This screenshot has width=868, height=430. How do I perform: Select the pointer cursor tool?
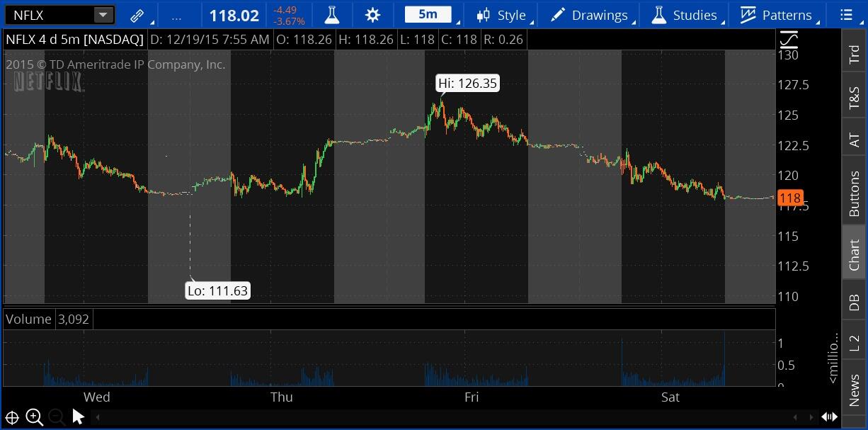tap(79, 417)
